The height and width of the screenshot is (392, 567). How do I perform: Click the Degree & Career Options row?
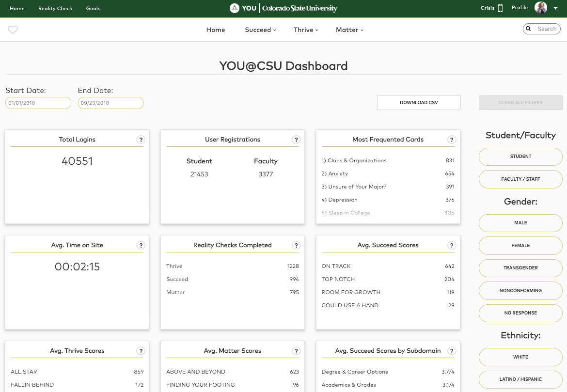click(x=388, y=372)
